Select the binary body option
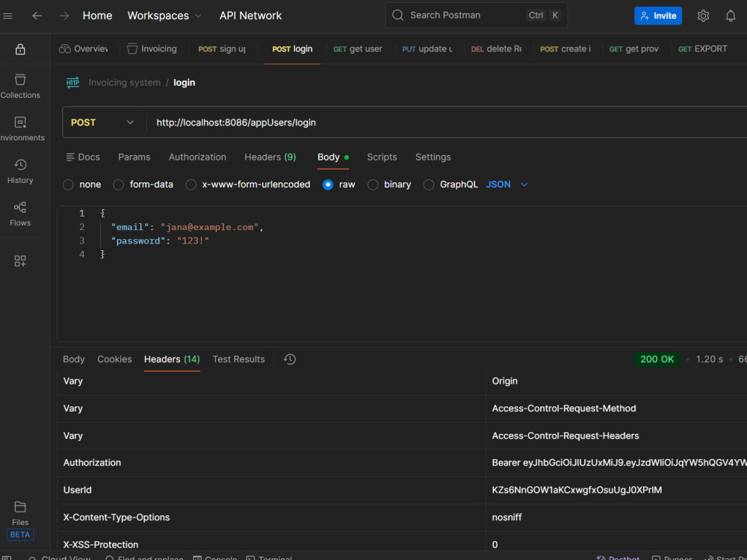The height and width of the screenshot is (560, 747). coord(389,184)
